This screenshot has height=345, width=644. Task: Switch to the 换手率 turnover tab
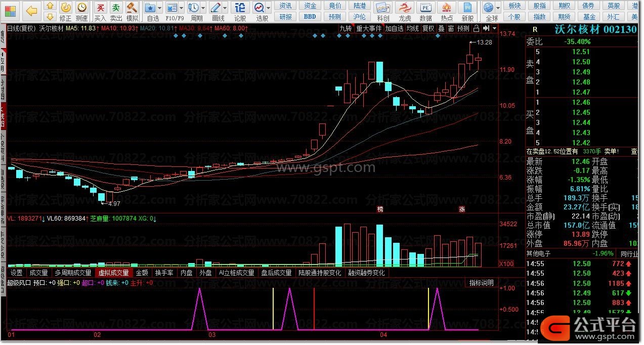coord(164,273)
